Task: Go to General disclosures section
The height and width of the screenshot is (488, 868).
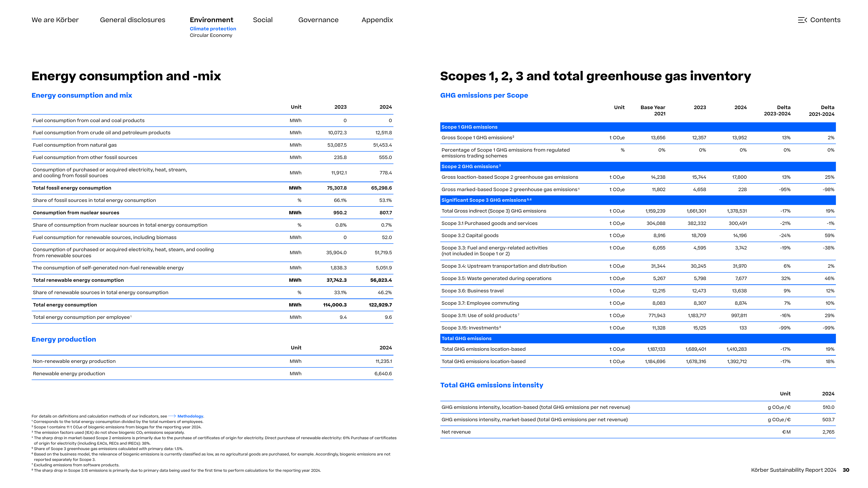Action: click(x=132, y=20)
